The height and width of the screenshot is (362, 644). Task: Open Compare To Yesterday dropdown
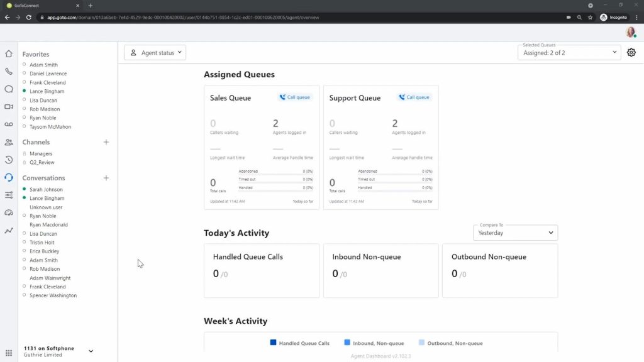[x=515, y=233]
